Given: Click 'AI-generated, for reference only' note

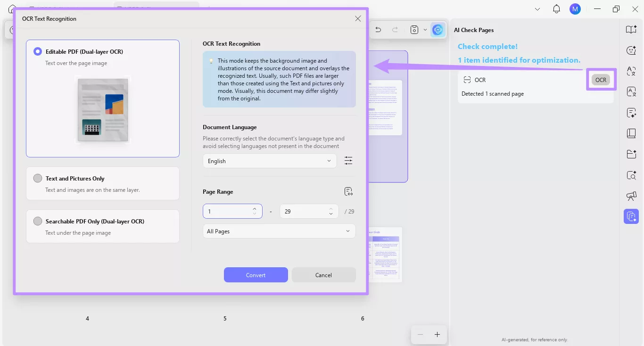Looking at the screenshot, I should [535, 339].
